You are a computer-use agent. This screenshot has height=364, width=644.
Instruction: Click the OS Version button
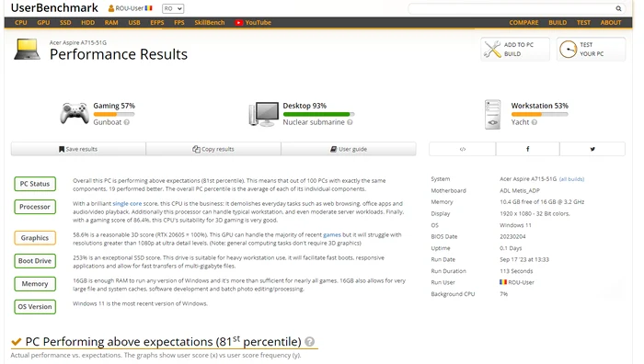pyautogui.click(x=35, y=306)
